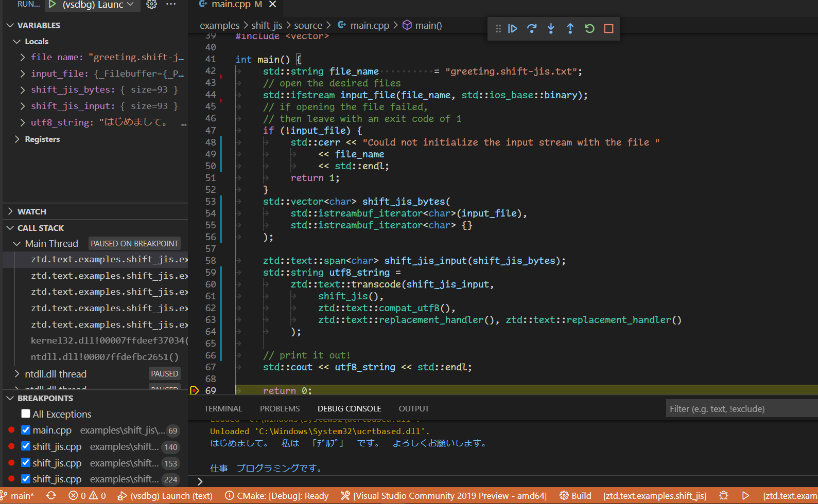Collapse the BREAKPOINTS section
This screenshot has height=504, width=818.
(10, 398)
